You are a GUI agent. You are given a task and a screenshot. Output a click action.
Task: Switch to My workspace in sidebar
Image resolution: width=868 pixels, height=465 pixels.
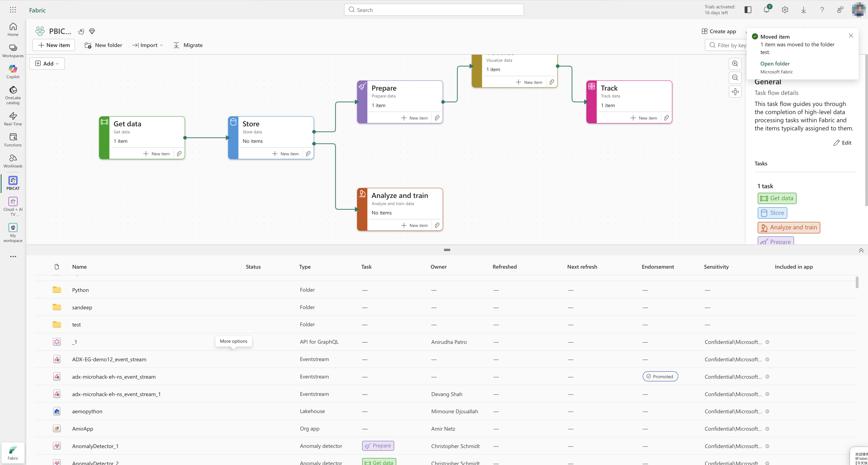(13, 233)
